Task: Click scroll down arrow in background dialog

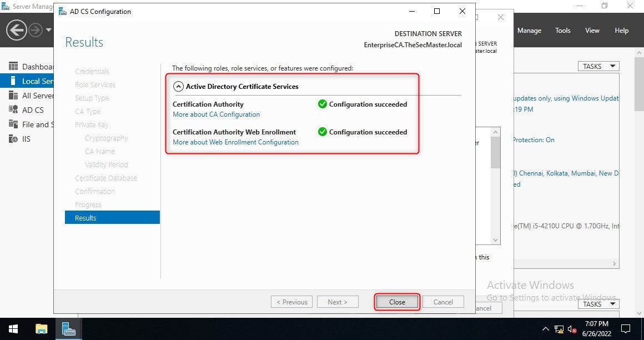Action: point(495,239)
